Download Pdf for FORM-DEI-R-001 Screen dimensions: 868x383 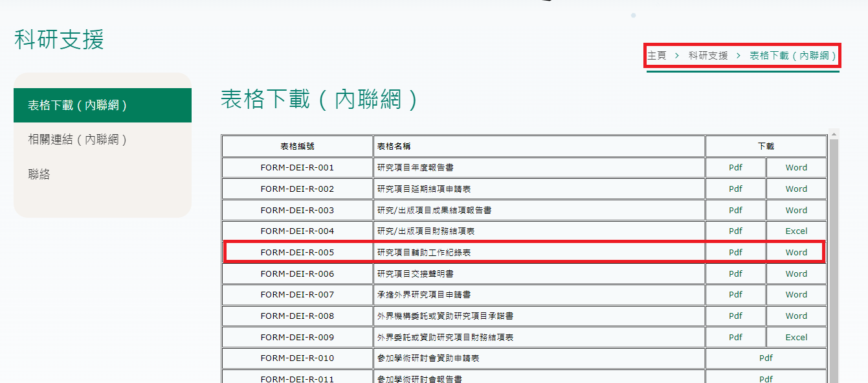[735, 167]
